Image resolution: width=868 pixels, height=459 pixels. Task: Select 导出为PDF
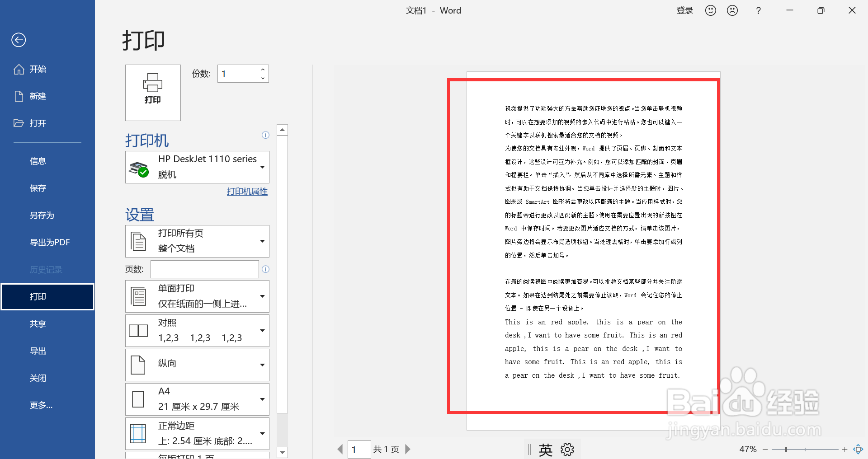[x=50, y=243]
